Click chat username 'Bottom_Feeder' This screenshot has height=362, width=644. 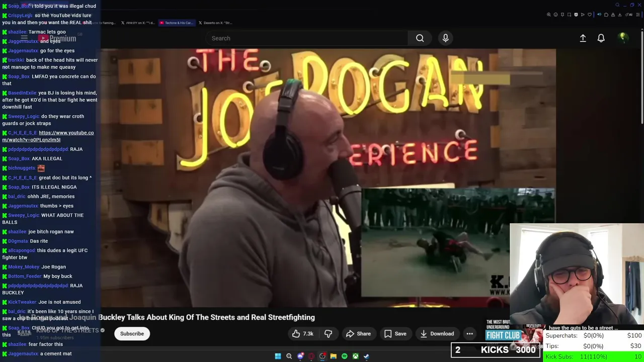pyautogui.click(x=25, y=276)
